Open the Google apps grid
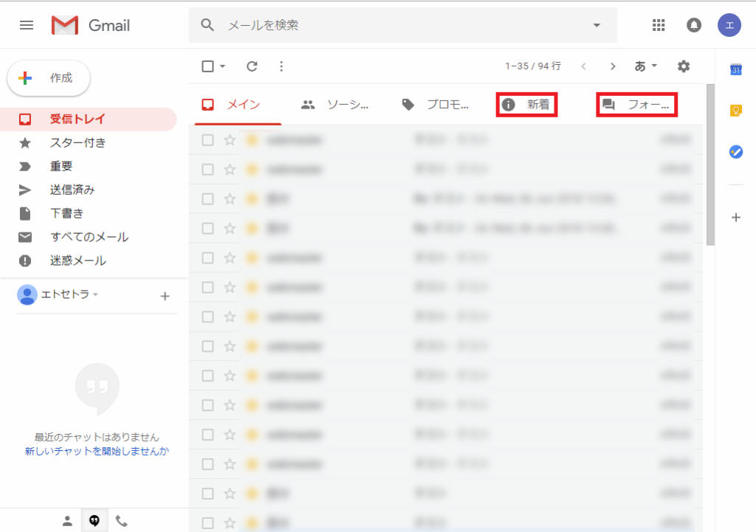Image resolution: width=756 pixels, height=532 pixels. pyautogui.click(x=659, y=25)
